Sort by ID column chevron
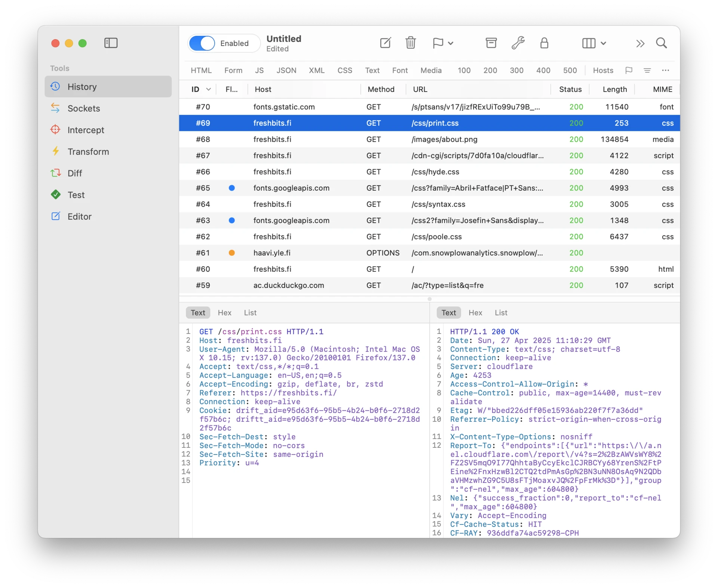 pyautogui.click(x=208, y=89)
